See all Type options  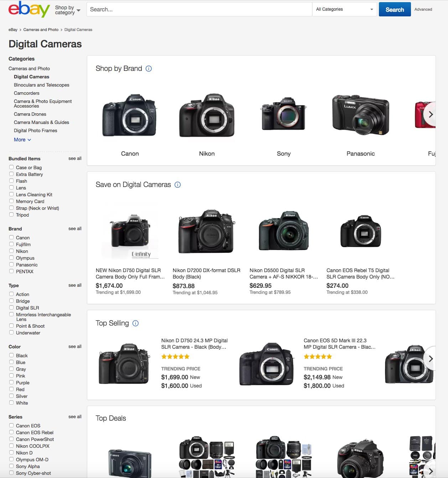[75, 285]
